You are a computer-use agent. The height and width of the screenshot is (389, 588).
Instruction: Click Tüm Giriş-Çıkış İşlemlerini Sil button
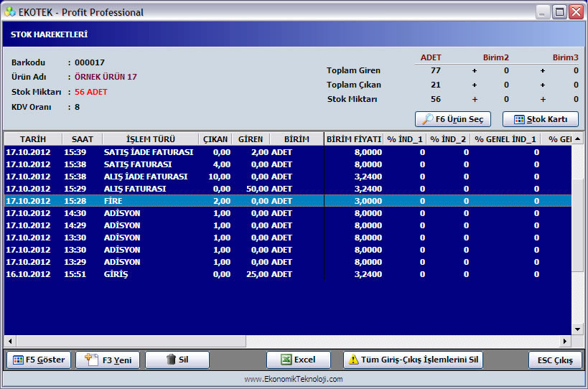(x=413, y=360)
